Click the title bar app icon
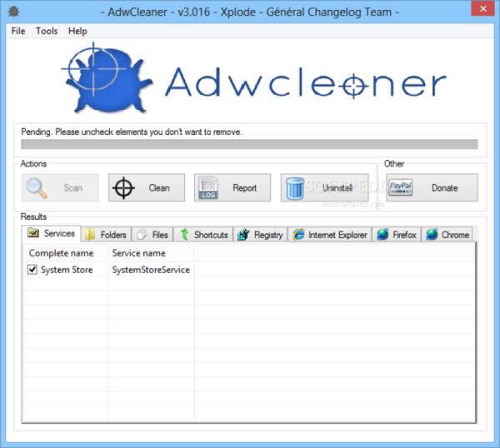Image resolution: width=500 pixels, height=448 pixels. (9, 12)
